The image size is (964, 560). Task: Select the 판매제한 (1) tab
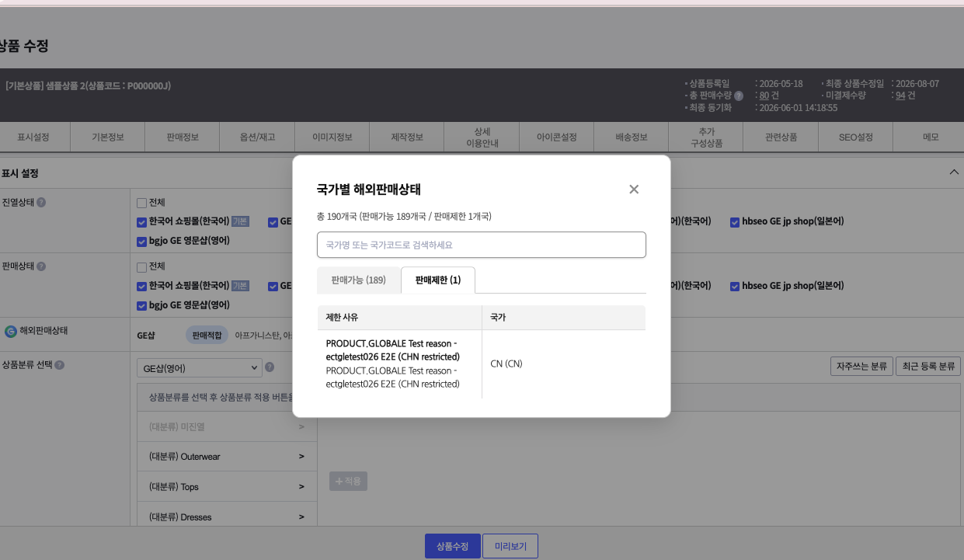(x=438, y=280)
